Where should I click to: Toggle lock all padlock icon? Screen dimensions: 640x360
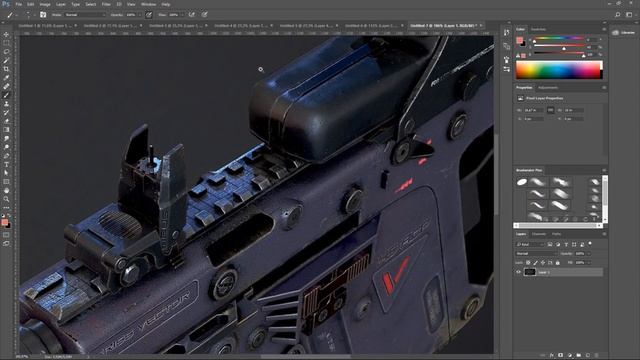[558, 262]
